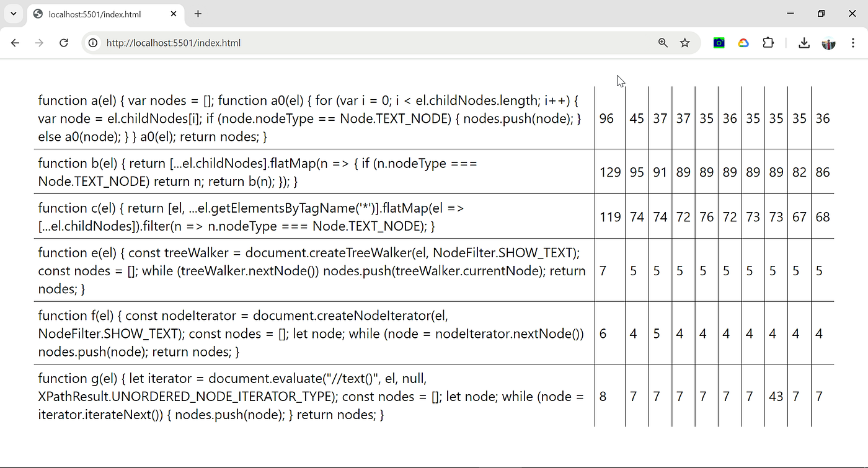Image resolution: width=868 pixels, height=468 pixels.
Task: Reload the localhost page
Action: (x=63, y=43)
